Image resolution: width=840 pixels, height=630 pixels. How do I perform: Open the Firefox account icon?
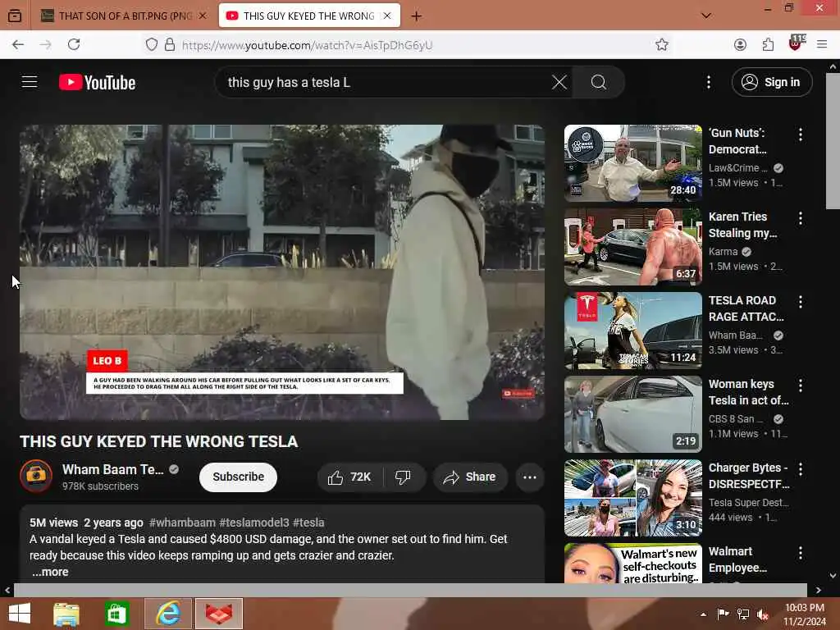coord(741,44)
